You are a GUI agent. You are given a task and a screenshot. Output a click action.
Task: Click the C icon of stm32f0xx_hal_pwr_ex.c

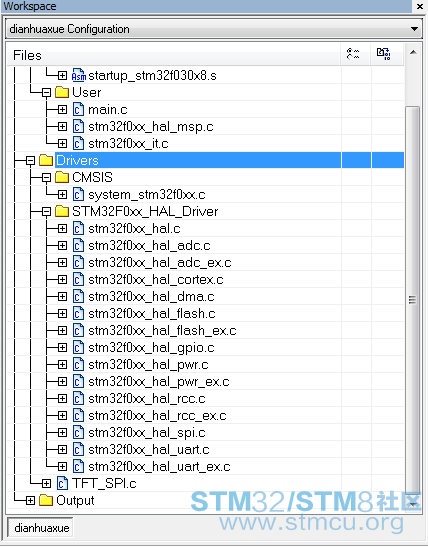(78, 382)
